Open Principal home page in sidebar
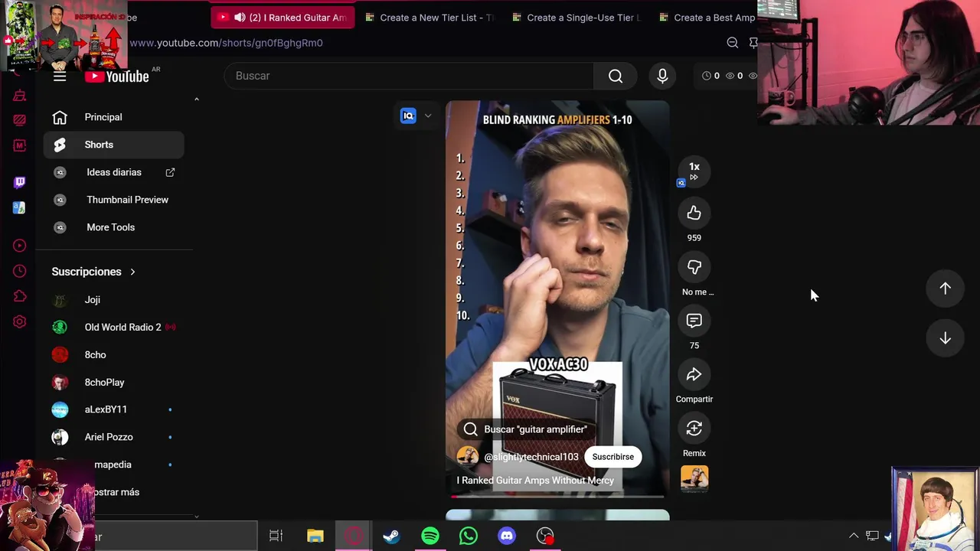 [113, 117]
